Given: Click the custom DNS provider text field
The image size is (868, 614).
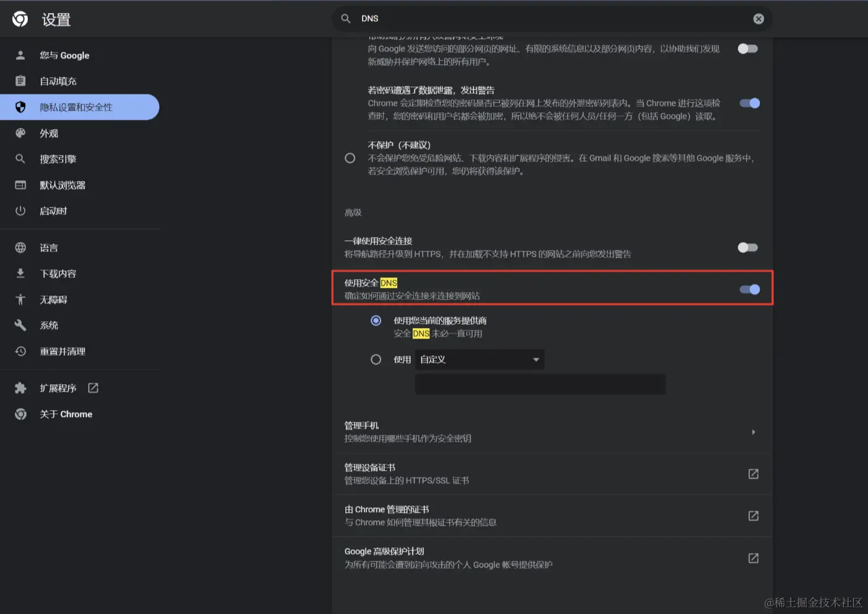Looking at the screenshot, I should pos(540,384).
